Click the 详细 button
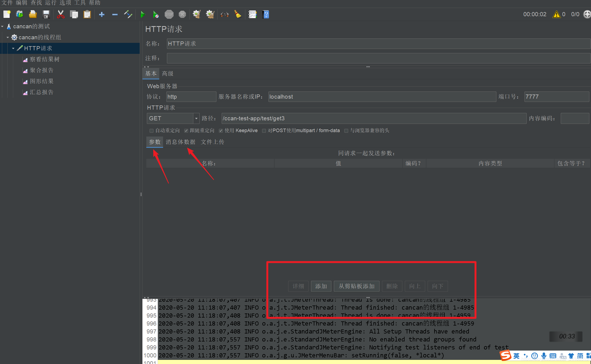 (x=298, y=286)
